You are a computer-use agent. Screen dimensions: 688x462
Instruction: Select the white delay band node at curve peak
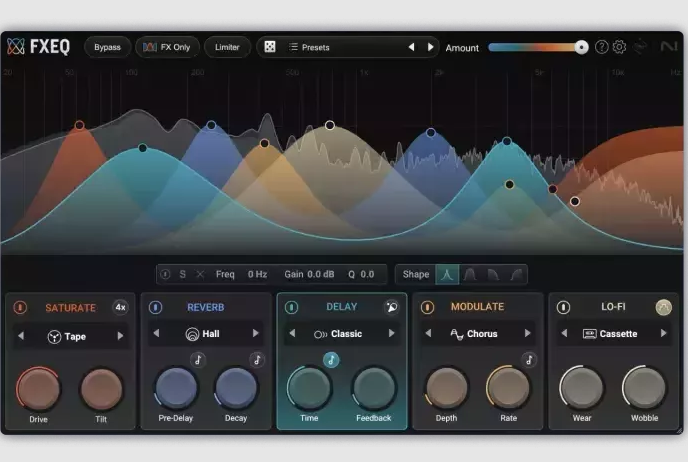click(330, 125)
